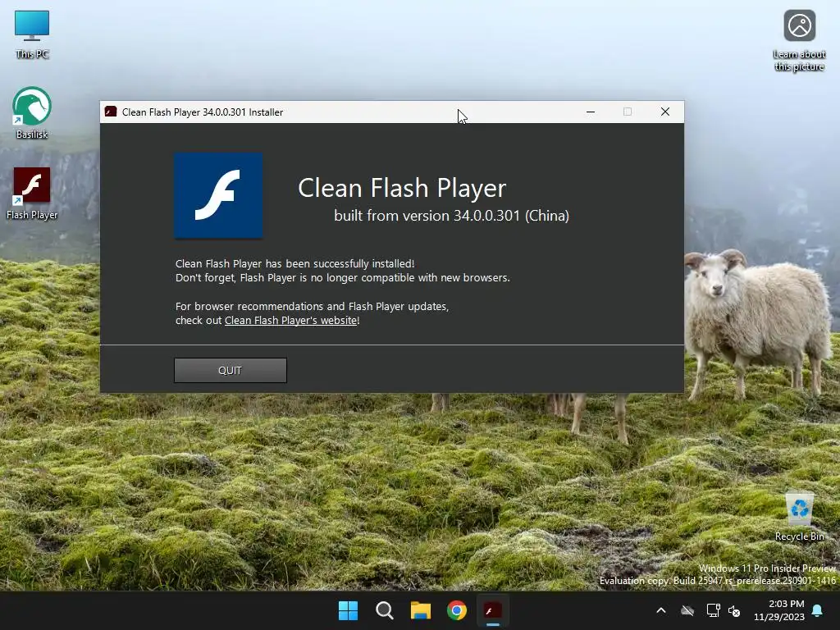Click the muted volume tray icon
Screen dimensions: 840x630
(x=734, y=610)
